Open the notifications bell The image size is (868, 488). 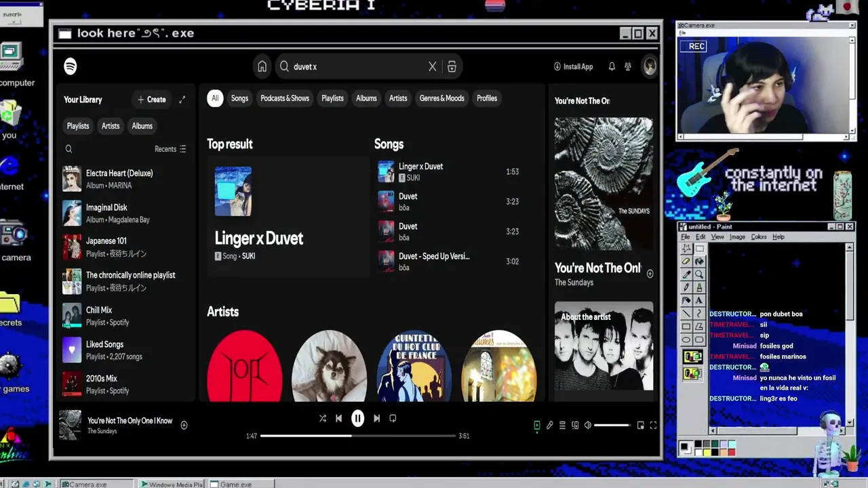(612, 66)
